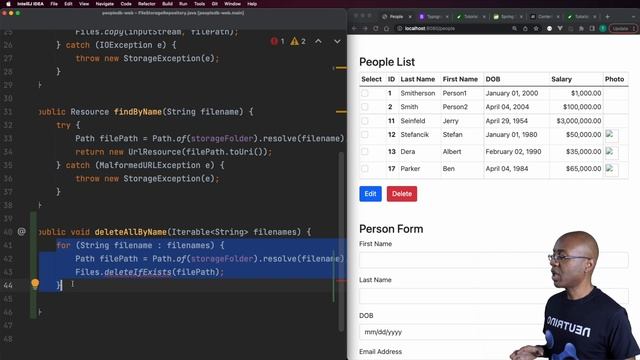Click the DOB date input field
Viewport: 640px width, 360px height.
pos(493,332)
